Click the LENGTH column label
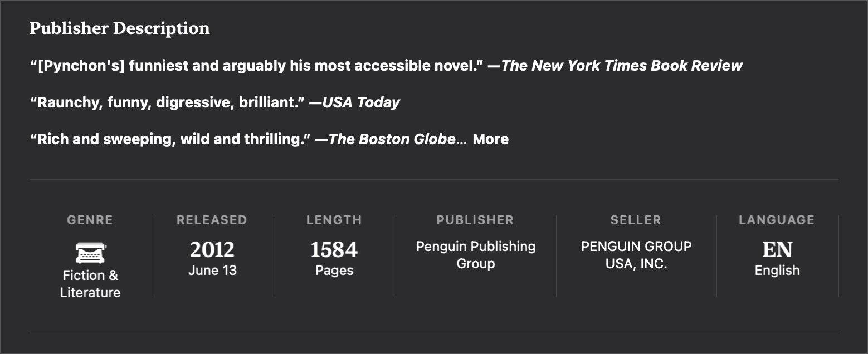The width and height of the screenshot is (868, 354). click(x=334, y=220)
